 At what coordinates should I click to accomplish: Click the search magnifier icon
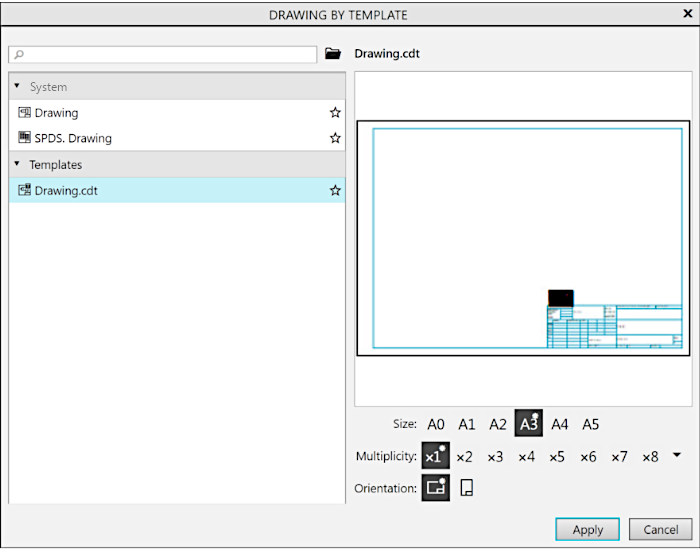click(x=19, y=55)
